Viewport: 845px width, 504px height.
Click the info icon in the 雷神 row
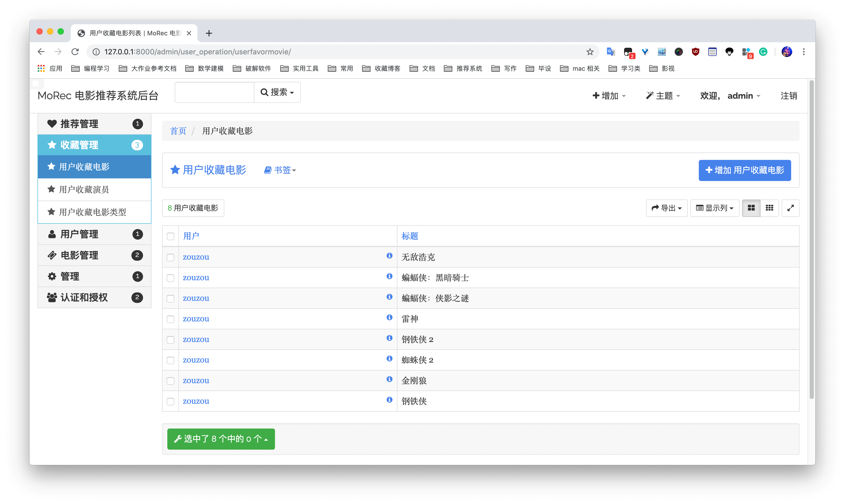[x=389, y=317]
